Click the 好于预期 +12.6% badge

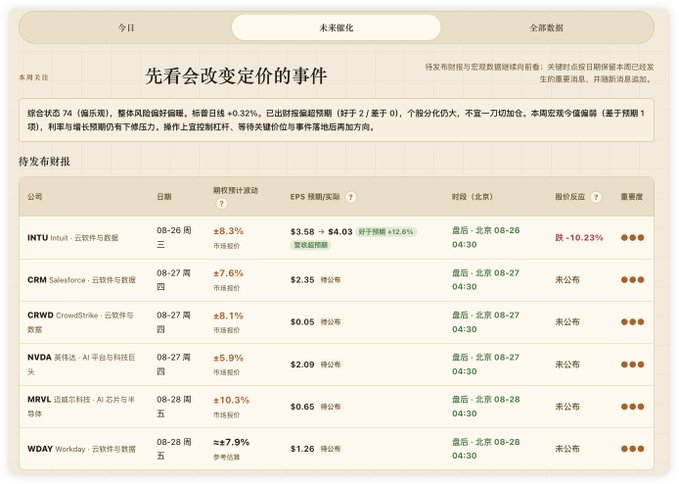point(386,232)
